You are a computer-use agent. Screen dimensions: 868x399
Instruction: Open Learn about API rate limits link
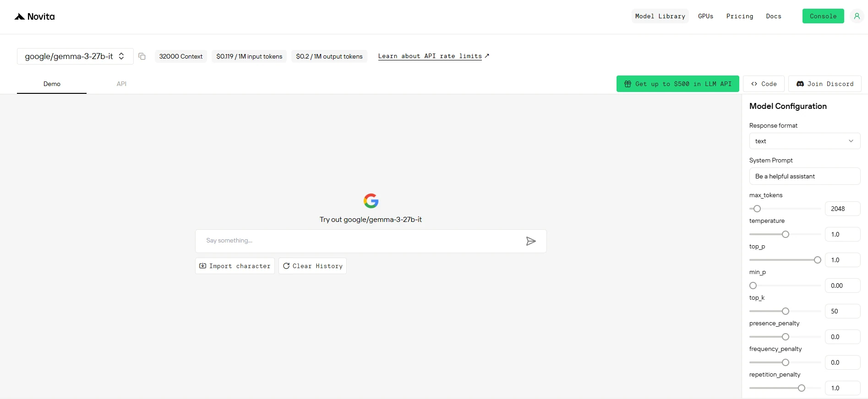[434, 56]
